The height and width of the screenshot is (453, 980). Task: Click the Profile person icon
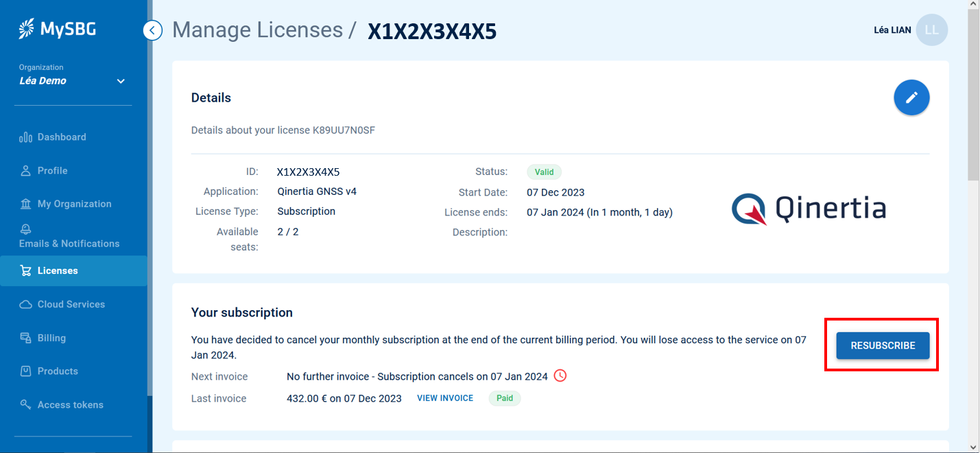26,171
